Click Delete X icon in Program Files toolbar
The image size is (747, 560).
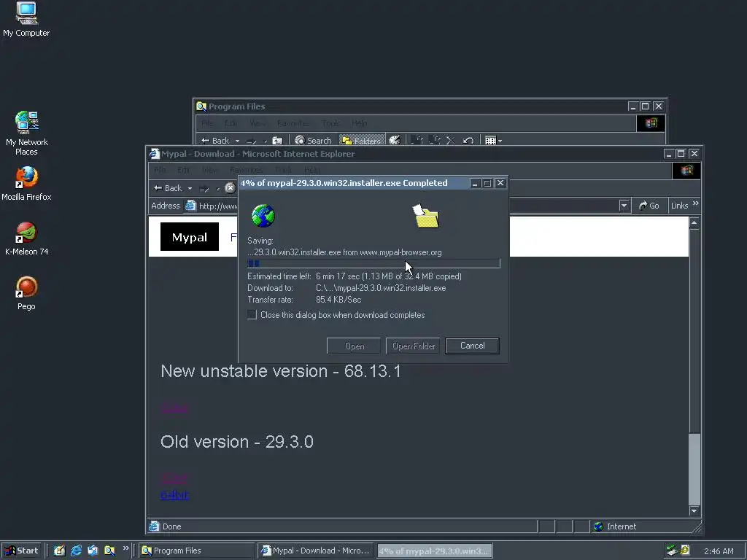(x=451, y=141)
